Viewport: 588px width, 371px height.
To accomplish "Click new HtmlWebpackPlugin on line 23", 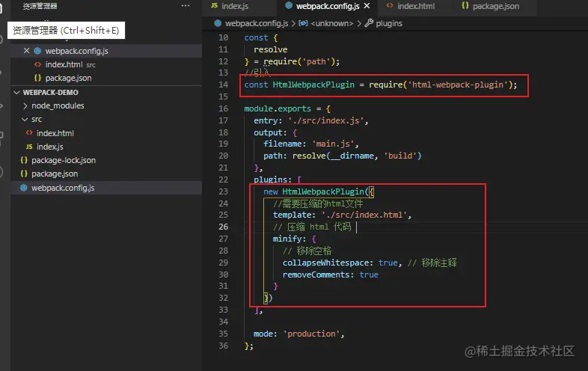I will [313, 191].
